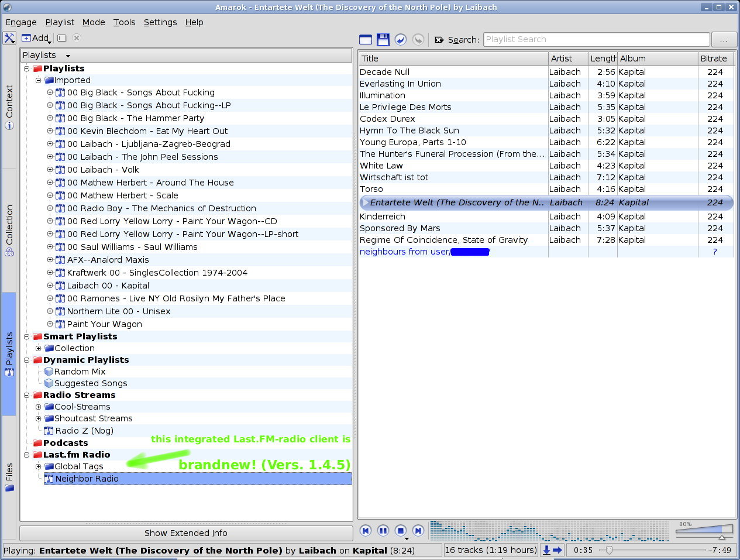Open the Mode menu
Screen dimensions: 740x560
tap(94, 22)
